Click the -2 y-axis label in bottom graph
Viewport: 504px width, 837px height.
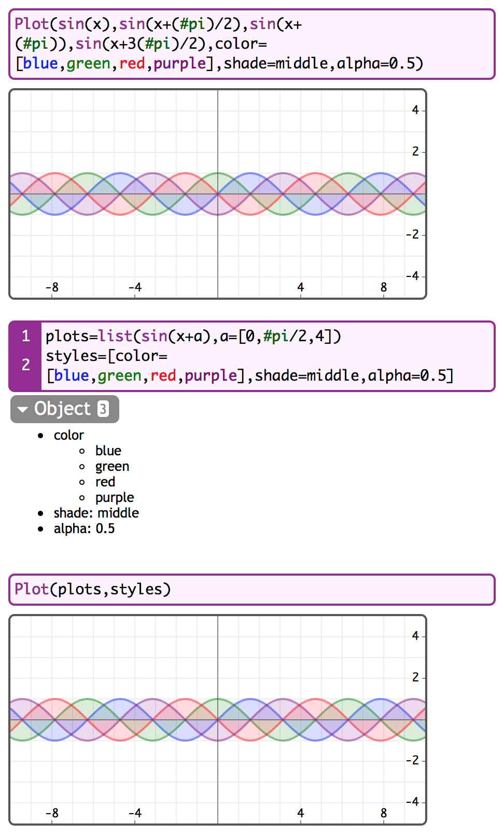tap(412, 760)
